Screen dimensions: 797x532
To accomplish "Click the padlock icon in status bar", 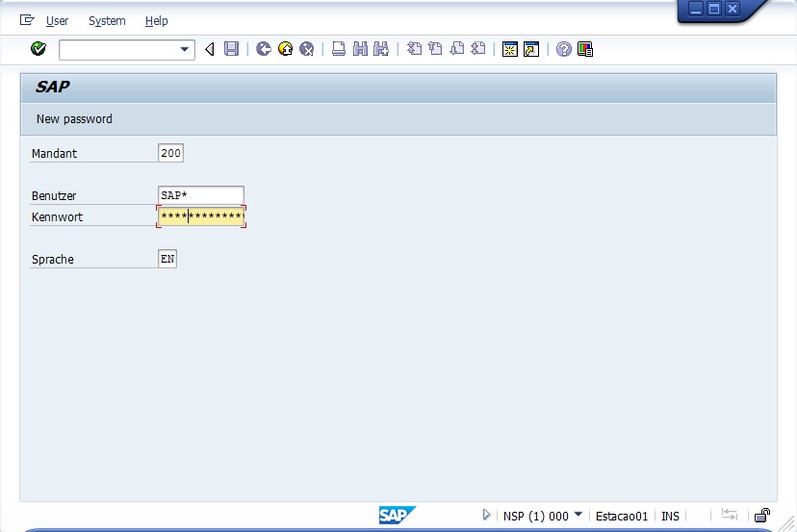I will (761, 516).
